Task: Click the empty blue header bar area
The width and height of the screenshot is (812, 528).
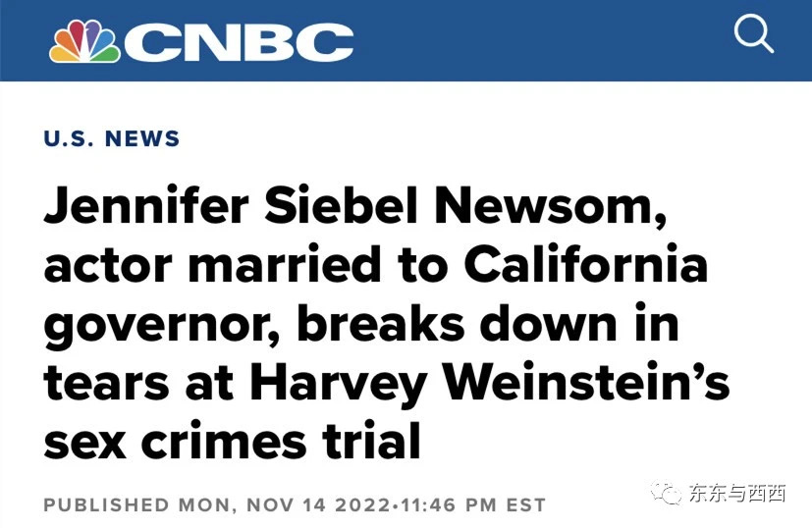Action: tap(544, 41)
